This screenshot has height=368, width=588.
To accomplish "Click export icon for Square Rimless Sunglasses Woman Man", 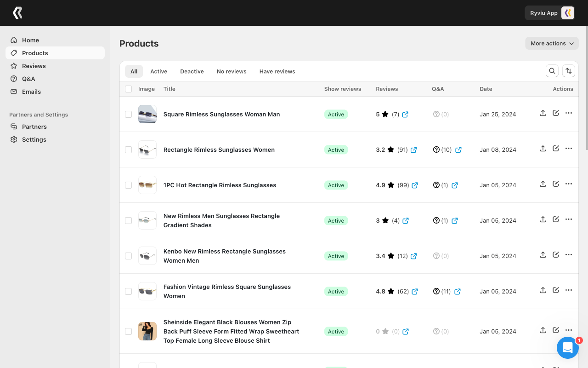I will pyautogui.click(x=543, y=113).
